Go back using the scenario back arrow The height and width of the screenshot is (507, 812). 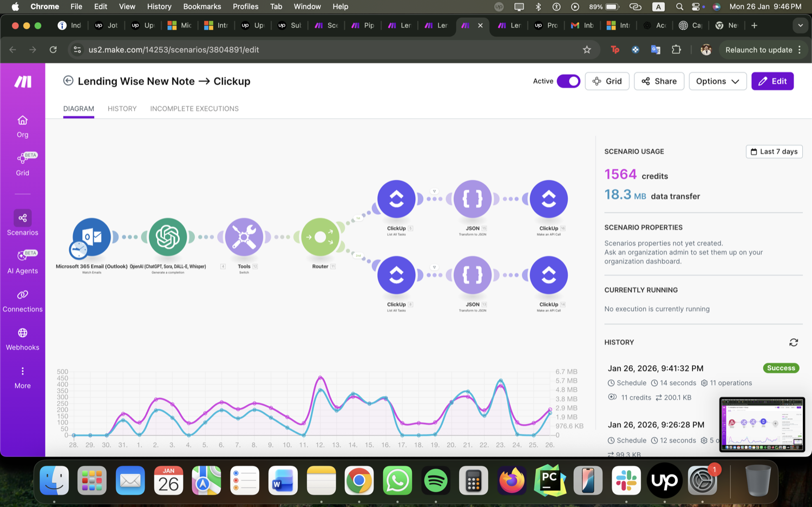(x=68, y=81)
